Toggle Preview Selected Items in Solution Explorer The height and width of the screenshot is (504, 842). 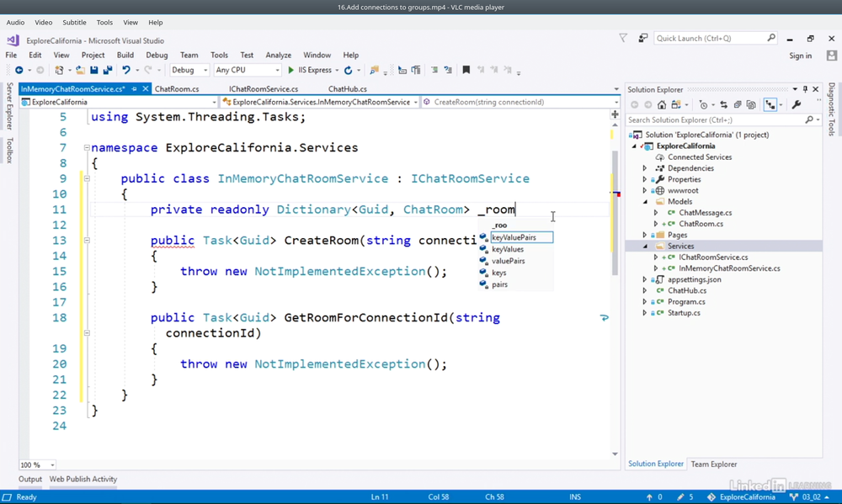770,104
